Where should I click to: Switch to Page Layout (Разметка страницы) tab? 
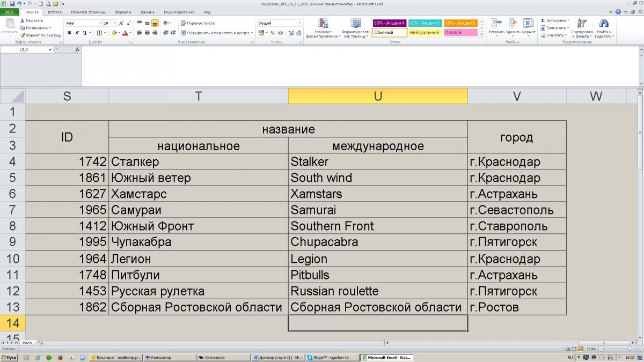pos(88,11)
